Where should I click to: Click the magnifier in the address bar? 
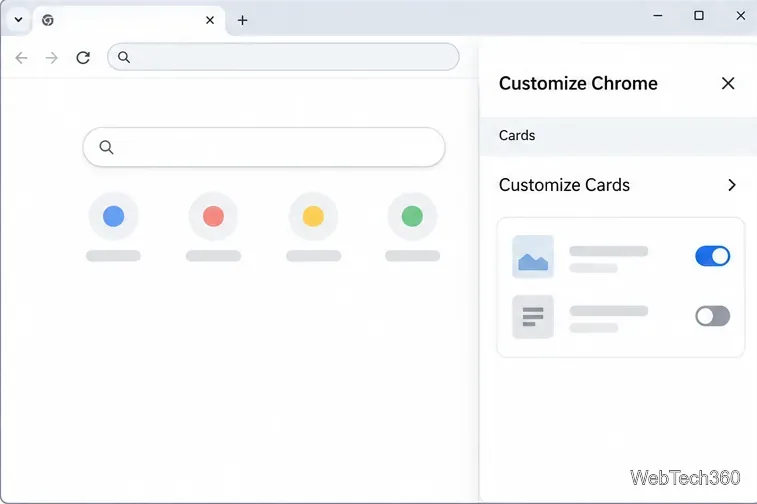(x=124, y=57)
